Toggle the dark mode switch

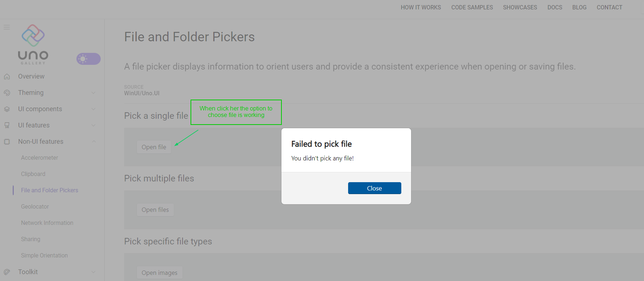pyautogui.click(x=88, y=58)
